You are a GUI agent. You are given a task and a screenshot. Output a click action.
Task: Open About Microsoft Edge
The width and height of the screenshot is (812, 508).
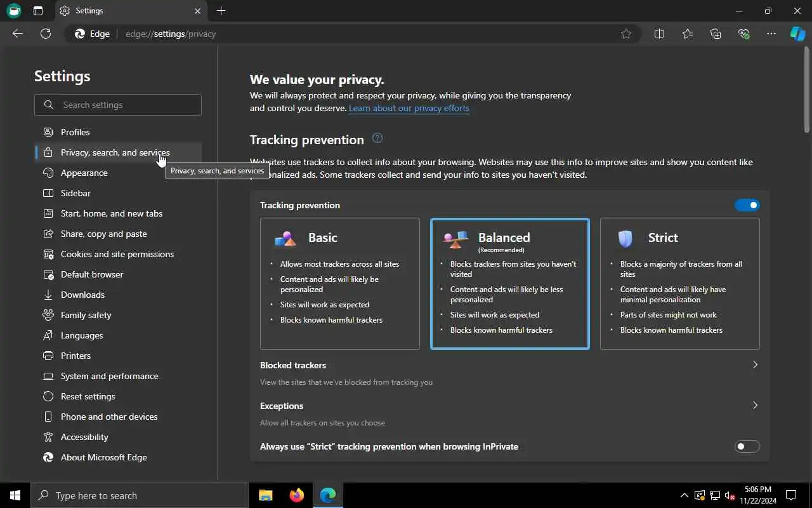tap(118, 457)
